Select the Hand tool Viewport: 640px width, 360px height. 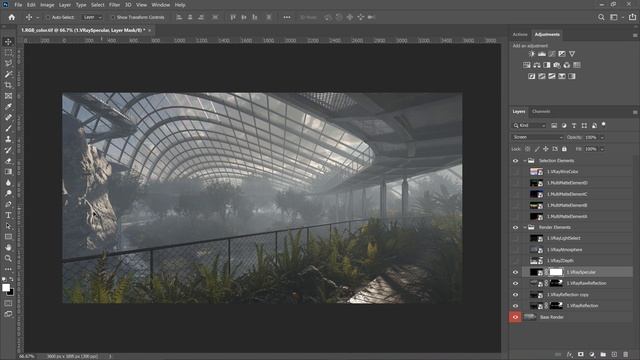[8, 247]
